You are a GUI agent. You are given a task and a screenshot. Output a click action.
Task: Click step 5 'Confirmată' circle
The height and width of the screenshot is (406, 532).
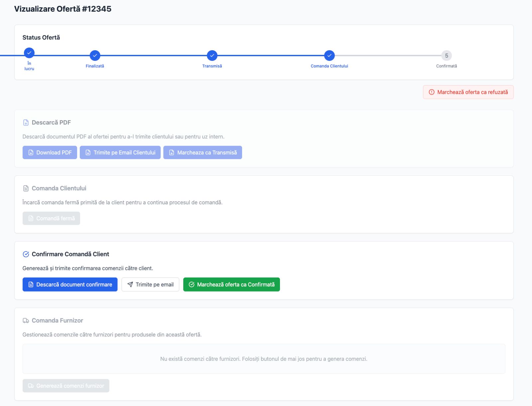pyautogui.click(x=446, y=56)
